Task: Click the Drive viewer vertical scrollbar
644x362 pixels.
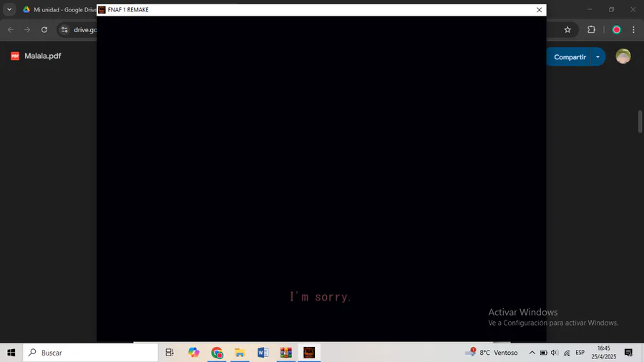Action: [640, 122]
